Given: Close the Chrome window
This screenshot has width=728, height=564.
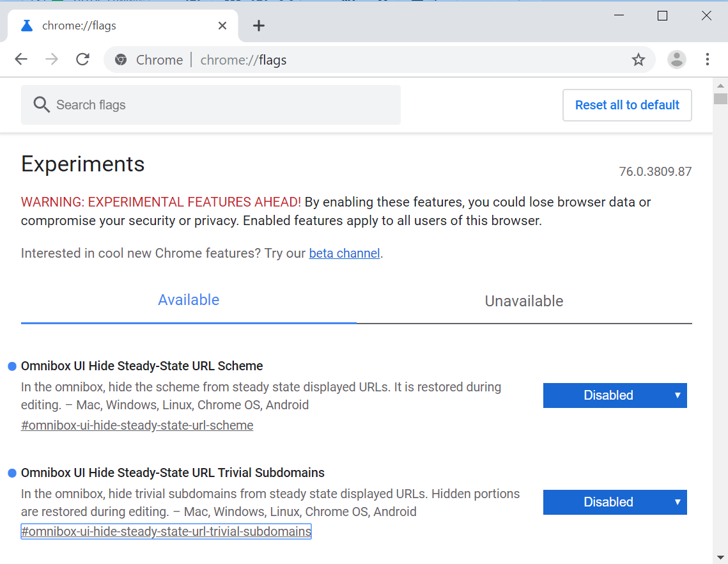Looking at the screenshot, I should pos(706,15).
